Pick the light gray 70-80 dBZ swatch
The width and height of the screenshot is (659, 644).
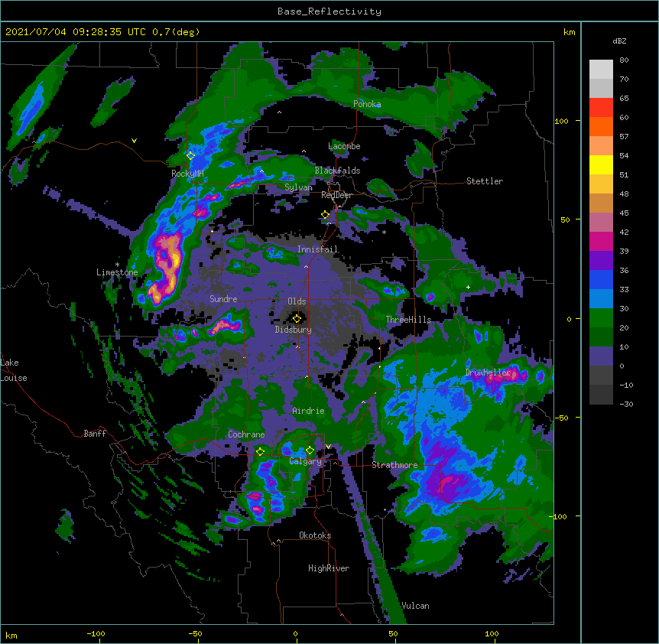coord(601,70)
